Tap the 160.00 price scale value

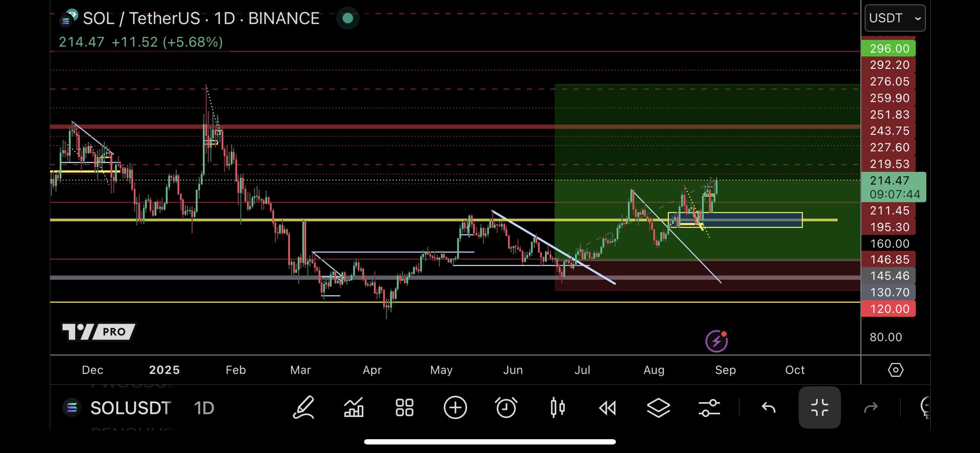point(889,243)
